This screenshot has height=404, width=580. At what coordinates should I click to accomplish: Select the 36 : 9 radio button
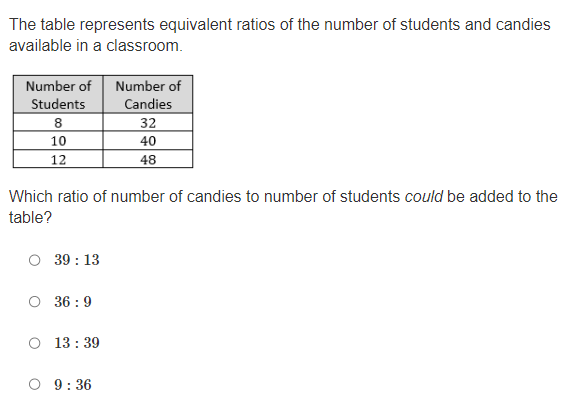(x=34, y=302)
